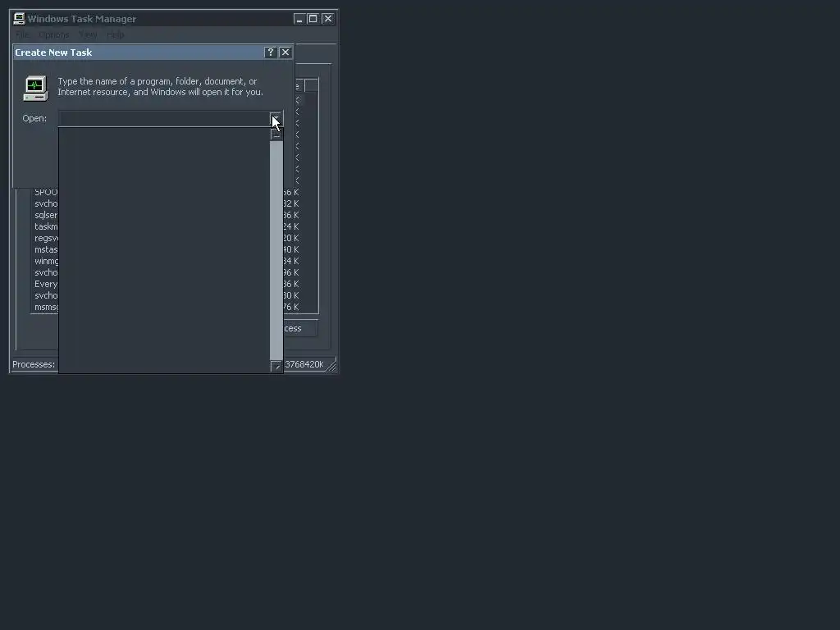Select the regsv process row
Screen dimensions: 840x630
[x=46, y=239]
